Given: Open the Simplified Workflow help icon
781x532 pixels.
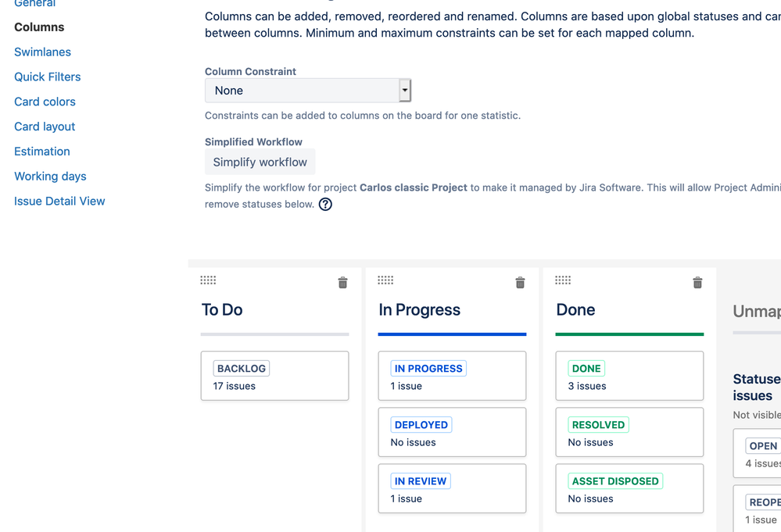Looking at the screenshot, I should [325, 205].
